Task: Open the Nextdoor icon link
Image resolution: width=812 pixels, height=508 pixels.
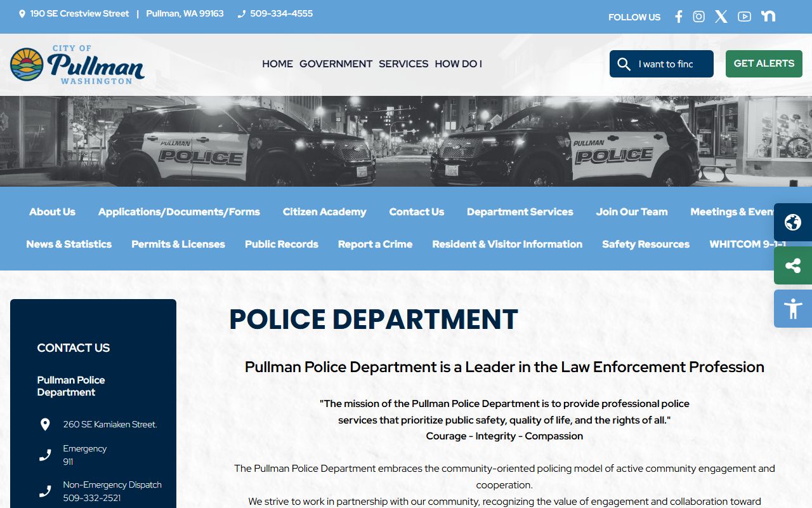Action: pos(768,16)
